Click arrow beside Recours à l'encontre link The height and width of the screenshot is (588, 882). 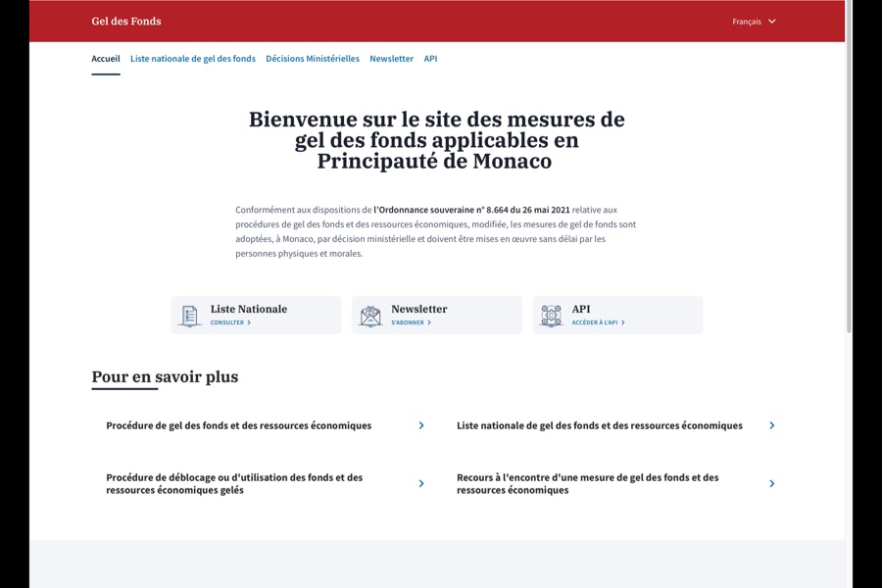pyautogui.click(x=772, y=483)
